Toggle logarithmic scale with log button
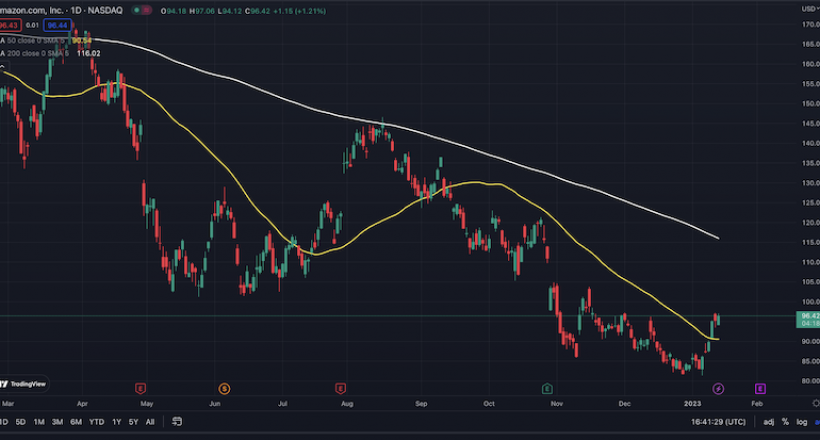The height and width of the screenshot is (440, 820). click(802, 422)
